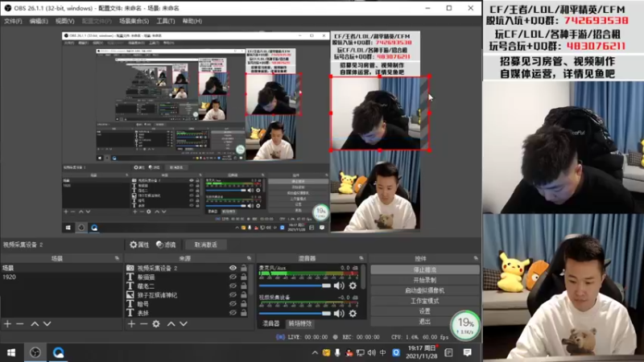Show the text source directly below 视频采集设备 2 via its eye icon
The image size is (644, 362).
233,277
